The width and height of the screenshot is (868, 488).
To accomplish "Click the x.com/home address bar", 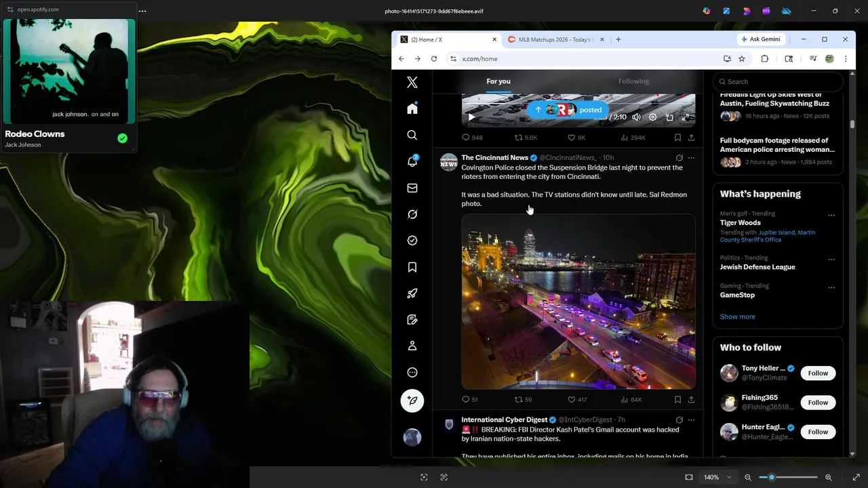I will [x=583, y=59].
